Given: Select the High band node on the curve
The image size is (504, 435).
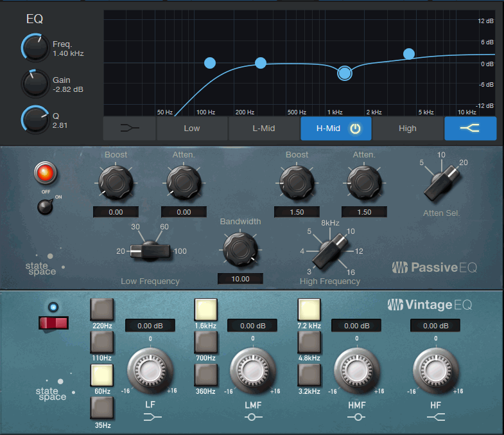Looking at the screenshot, I should tap(409, 54).
